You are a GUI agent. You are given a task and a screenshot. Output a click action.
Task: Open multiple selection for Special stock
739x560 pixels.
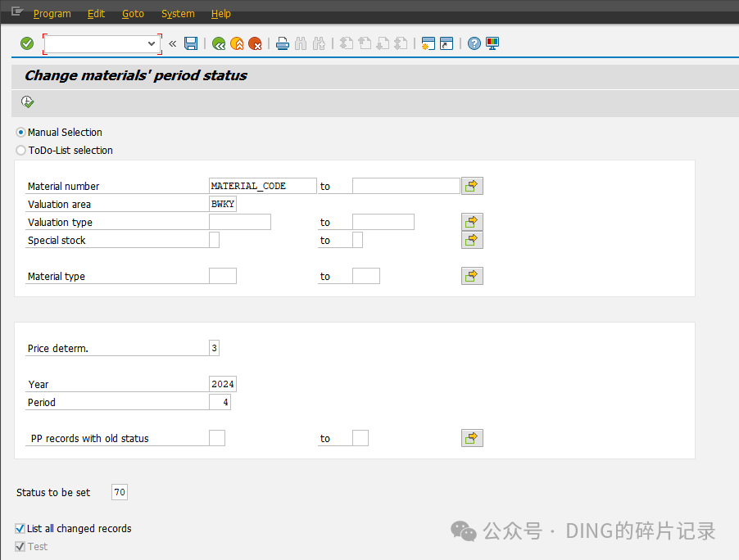(x=472, y=240)
